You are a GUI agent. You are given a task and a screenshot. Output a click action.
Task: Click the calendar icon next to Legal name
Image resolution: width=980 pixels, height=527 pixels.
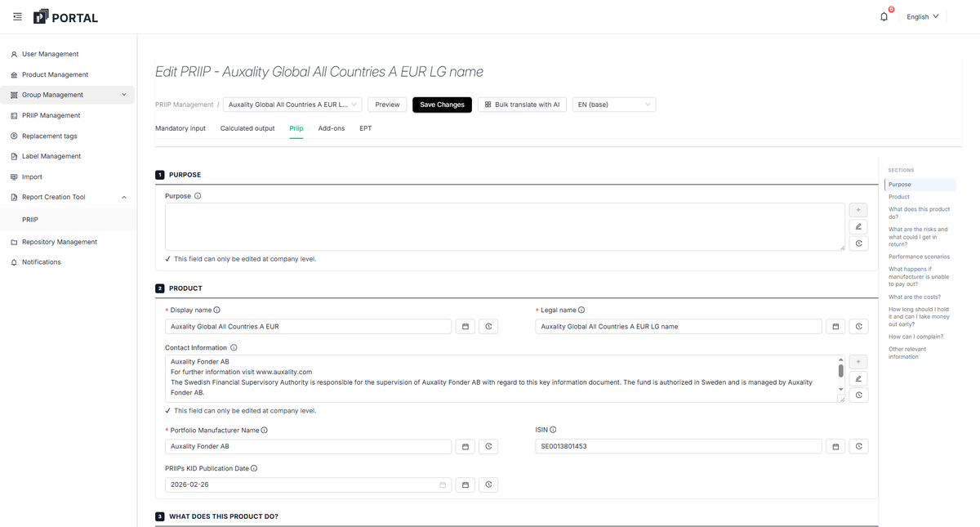(x=835, y=326)
